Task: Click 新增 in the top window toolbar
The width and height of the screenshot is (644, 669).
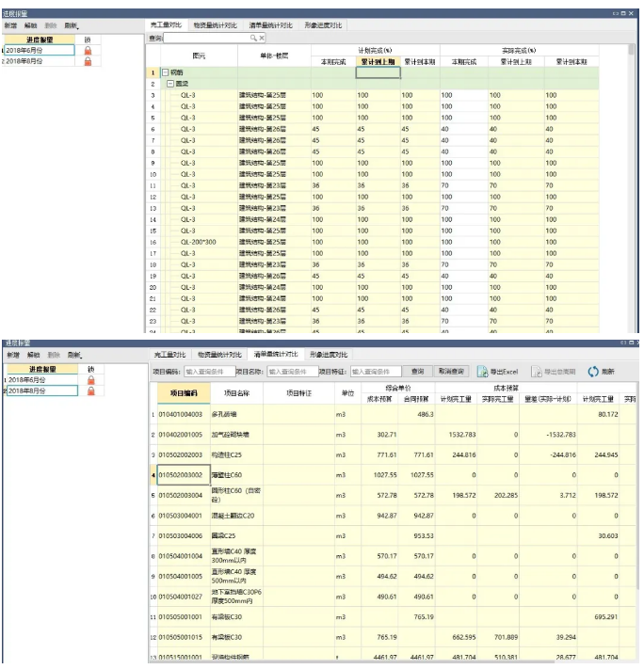Action: 10,25
